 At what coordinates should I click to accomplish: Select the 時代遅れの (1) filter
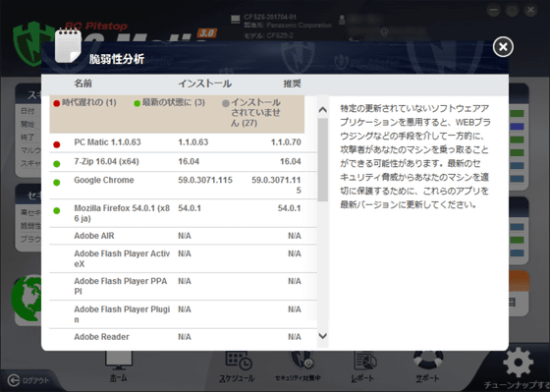point(84,103)
